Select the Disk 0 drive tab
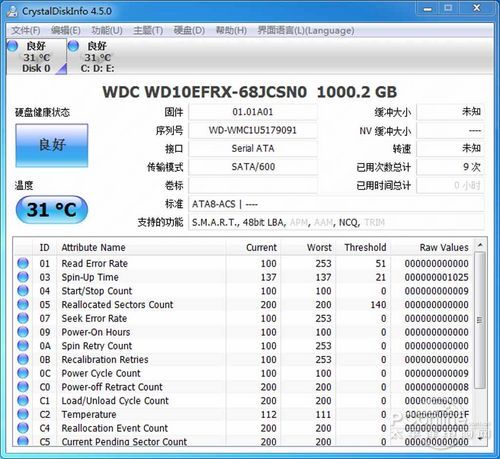The width and height of the screenshot is (500, 459). [36, 57]
